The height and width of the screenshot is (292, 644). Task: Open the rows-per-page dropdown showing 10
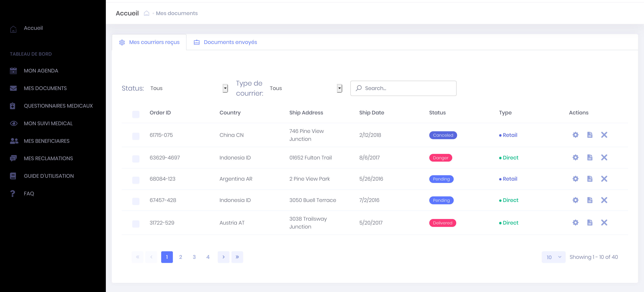click(553, 257)
